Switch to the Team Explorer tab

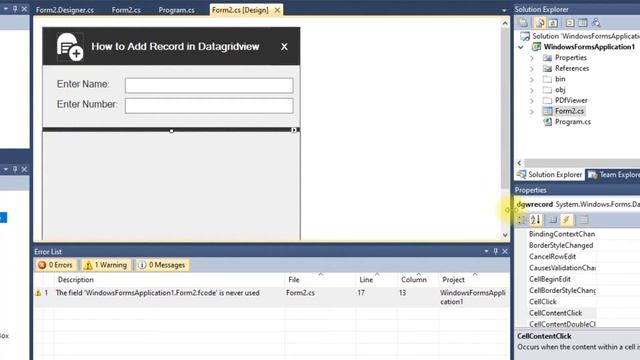point(613,175)
